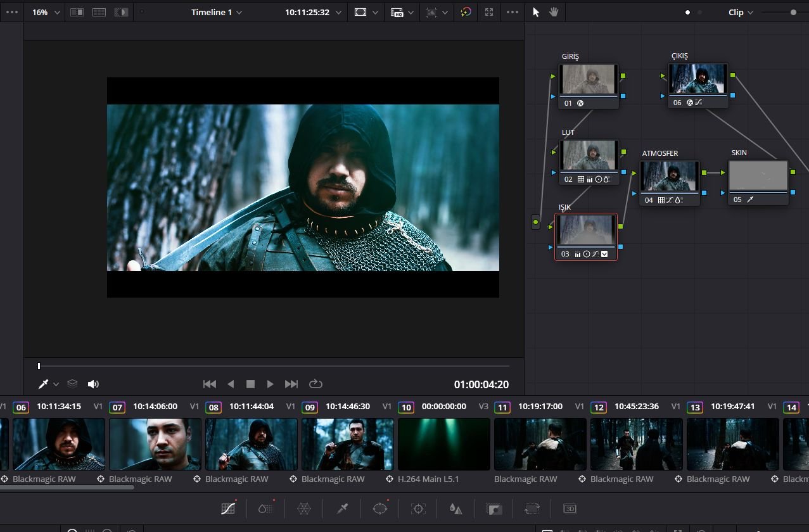The width and height of the screenshot is (809, 532).
Task: Click the viewer scrubber playhead
Action: [x=39, y=366]
